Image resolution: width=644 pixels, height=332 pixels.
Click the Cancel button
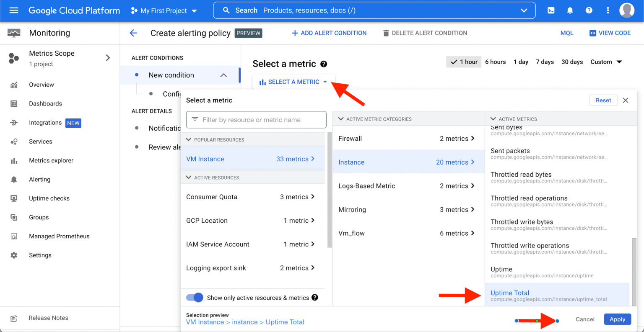point(585,319)
